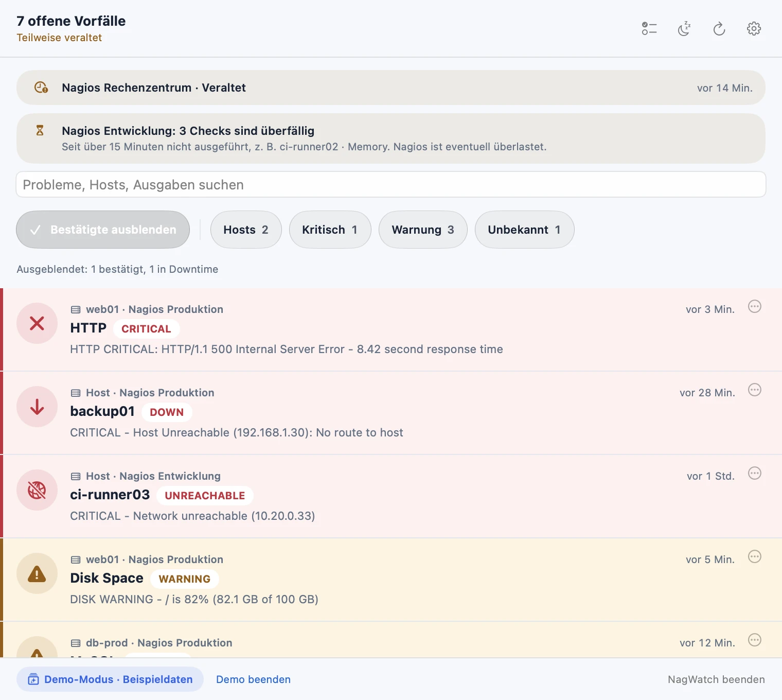The height and width of the screenshot is (700, 782).
Task: Click the snooze moon icon
Action: click(684, 29)
